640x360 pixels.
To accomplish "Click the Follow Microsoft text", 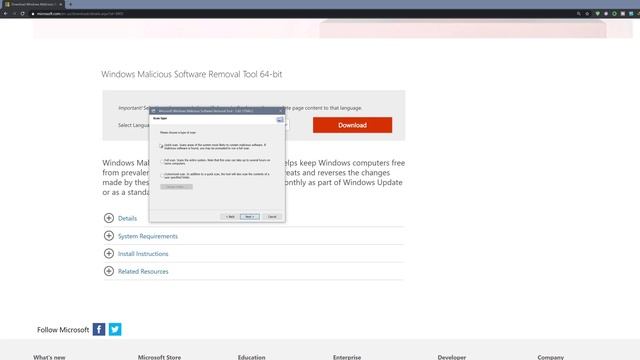I will (63, 329).
